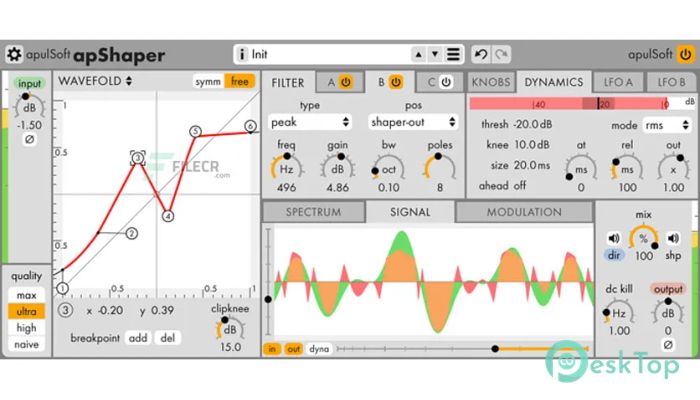Click the dc kill Hz knob
This screenshot has width=700, height=400.
click(619, 313)
